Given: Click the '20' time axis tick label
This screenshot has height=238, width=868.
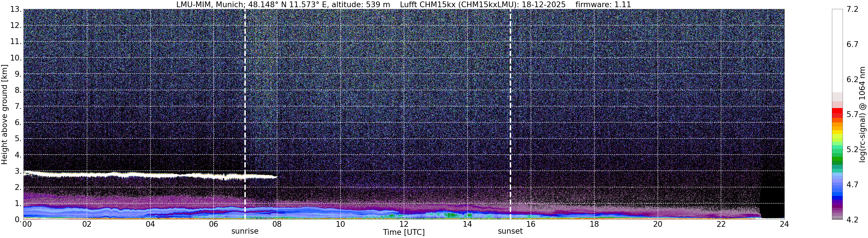Looking at the screenshot, I should tap(657, 224).
